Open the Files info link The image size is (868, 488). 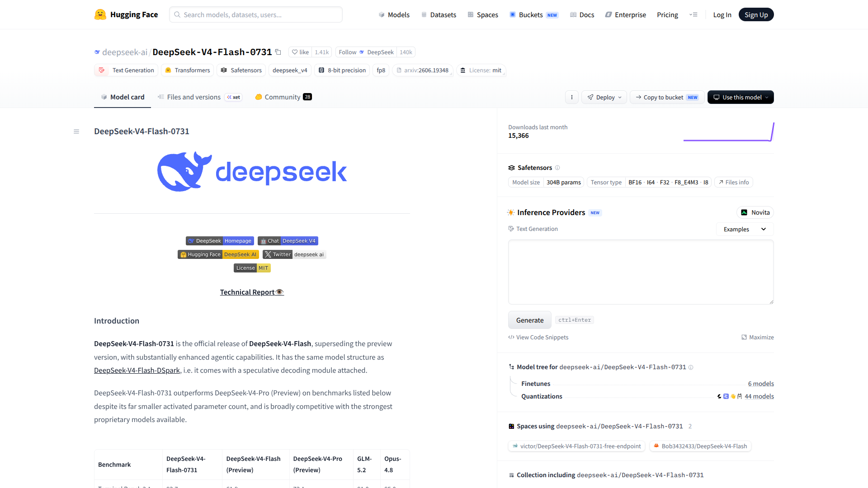(x=734, y=182)
